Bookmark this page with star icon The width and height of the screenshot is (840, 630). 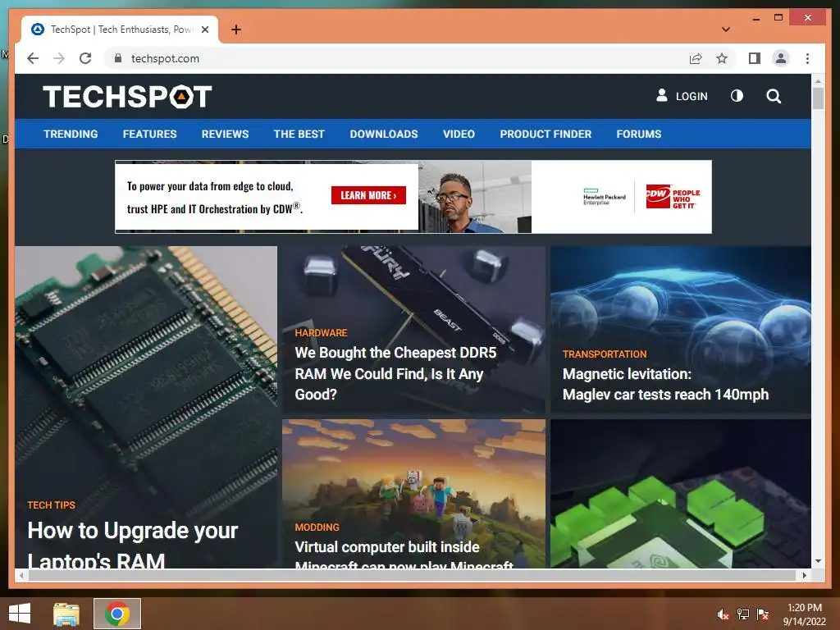coord(722,58)
